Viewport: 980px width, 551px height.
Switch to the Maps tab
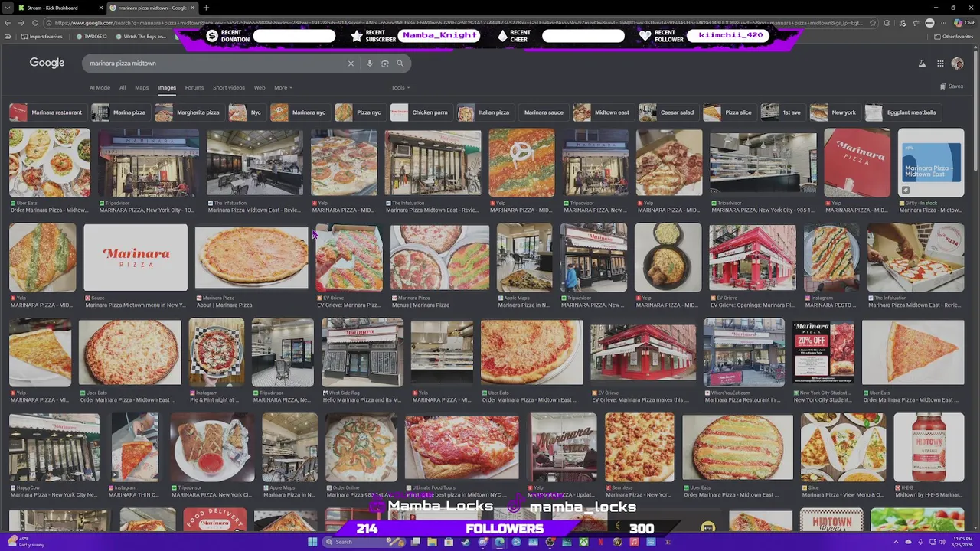(x=142, y=88)
